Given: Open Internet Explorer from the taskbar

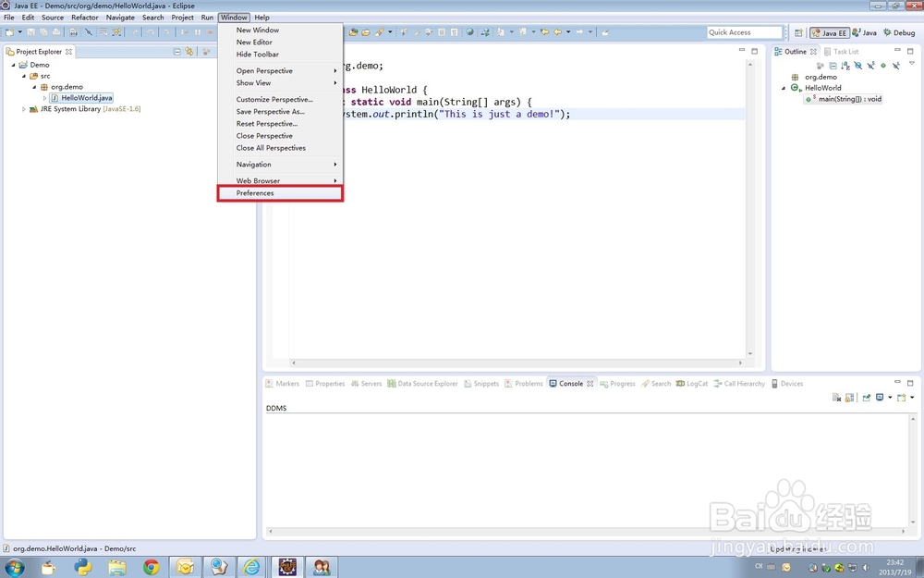Looking at the screenshot, I should click(251, 568).
